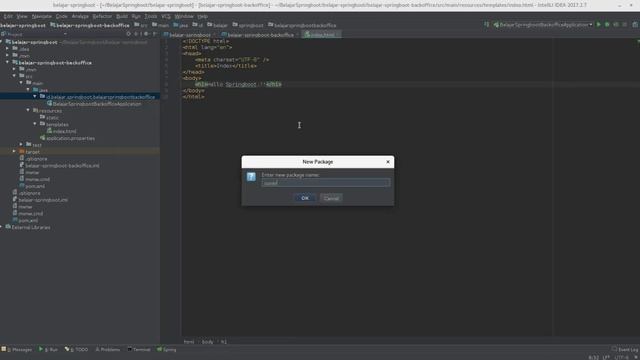Screen dimensions: 640x360
Task: Open the Navigate menu
Action: click(42, 16)
